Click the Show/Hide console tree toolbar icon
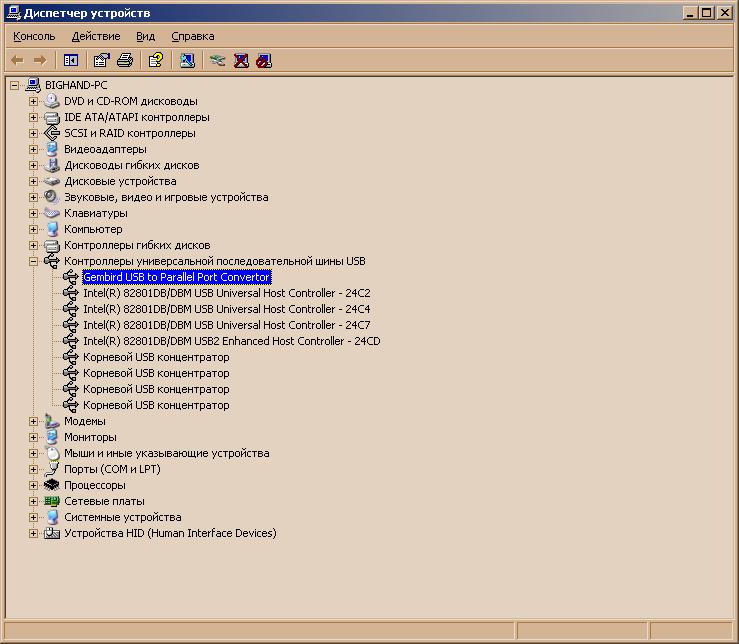The image size is (739, 644). coord(71,60)
